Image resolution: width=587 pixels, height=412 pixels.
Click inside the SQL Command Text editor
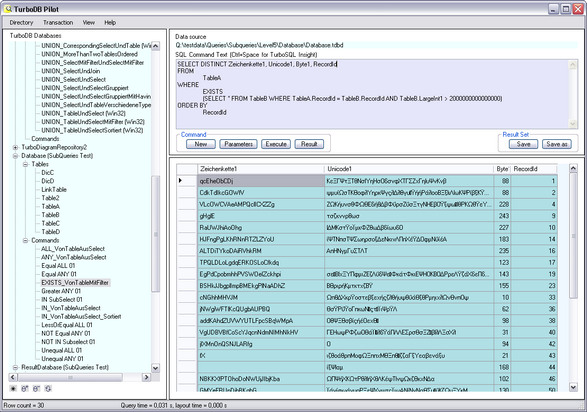374,94
